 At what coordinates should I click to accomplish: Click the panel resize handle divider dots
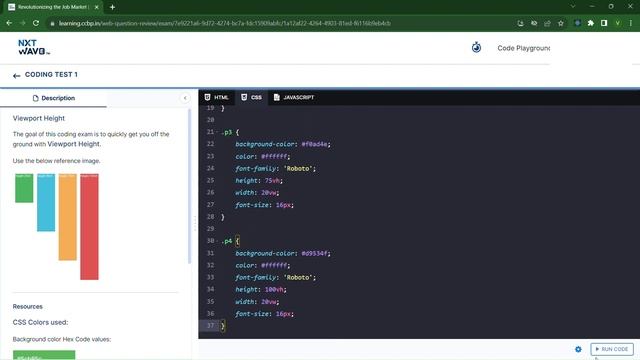[195, 223]
